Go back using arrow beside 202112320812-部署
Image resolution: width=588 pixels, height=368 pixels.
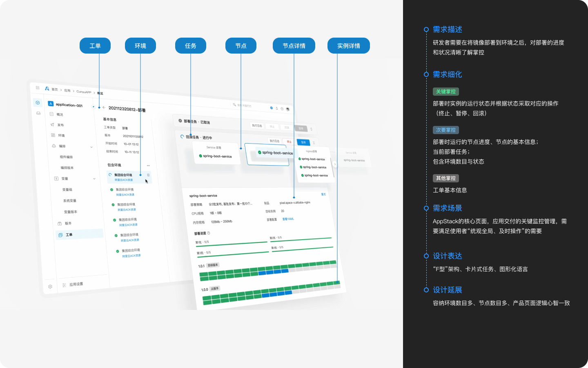pyautogui.click(x=104, y=108)
